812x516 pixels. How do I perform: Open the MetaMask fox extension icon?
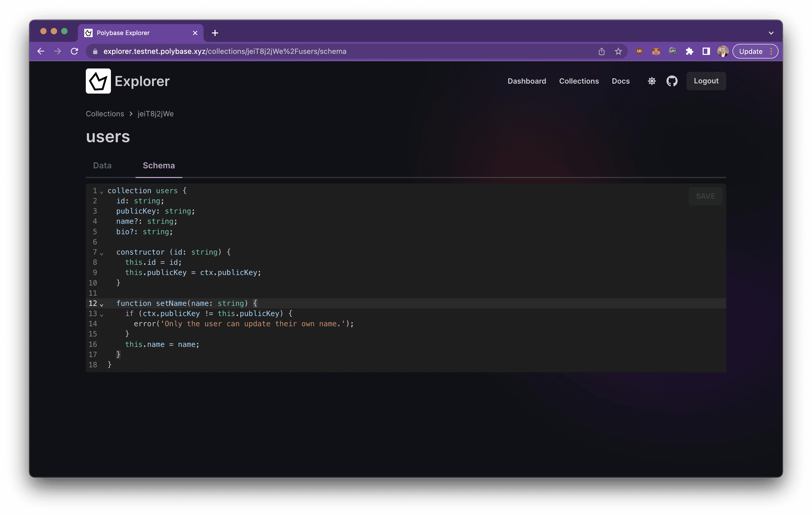tap(656, 51)
